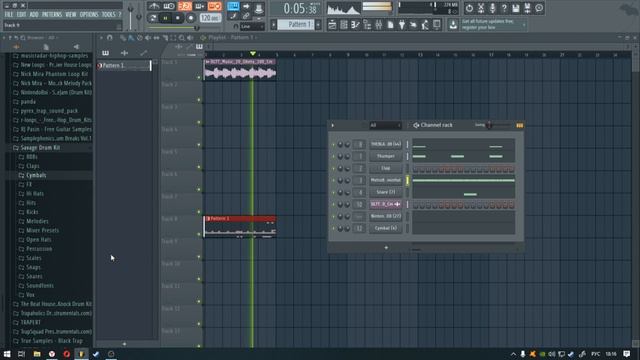This screenshot has width=640, height=360.
Task: Open the Snares folder in browser
Action: point(34,276)
